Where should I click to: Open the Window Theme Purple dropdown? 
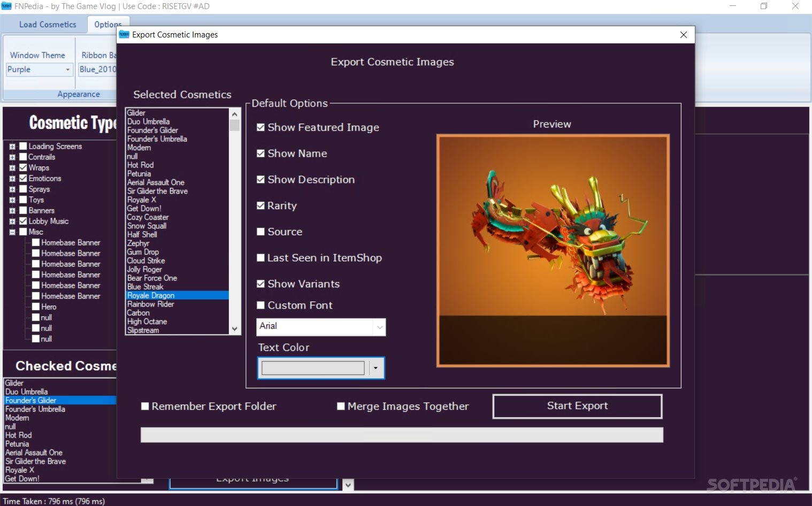click(x=67, y=70)
